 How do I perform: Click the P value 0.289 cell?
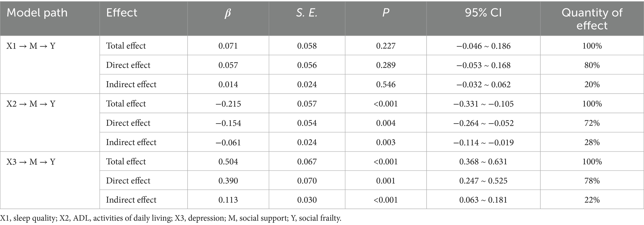[x=386, y=65]
